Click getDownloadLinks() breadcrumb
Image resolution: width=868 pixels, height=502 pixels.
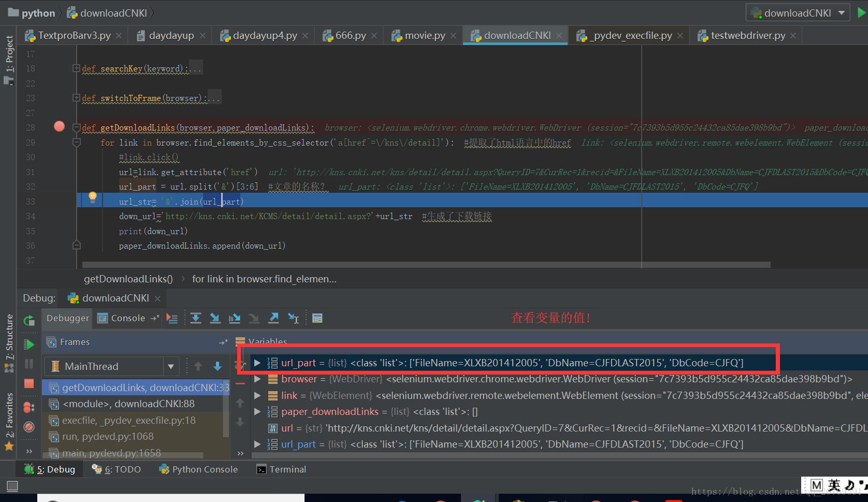128,279
